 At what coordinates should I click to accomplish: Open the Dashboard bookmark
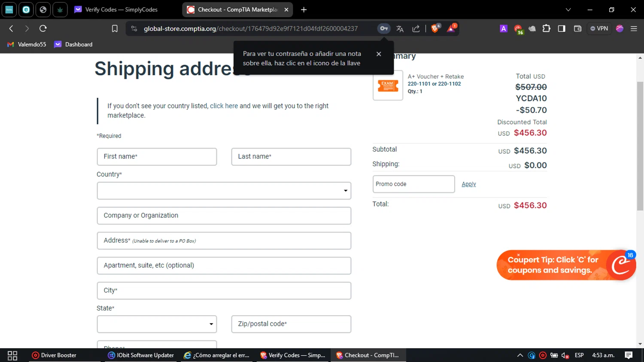point(73,44)
